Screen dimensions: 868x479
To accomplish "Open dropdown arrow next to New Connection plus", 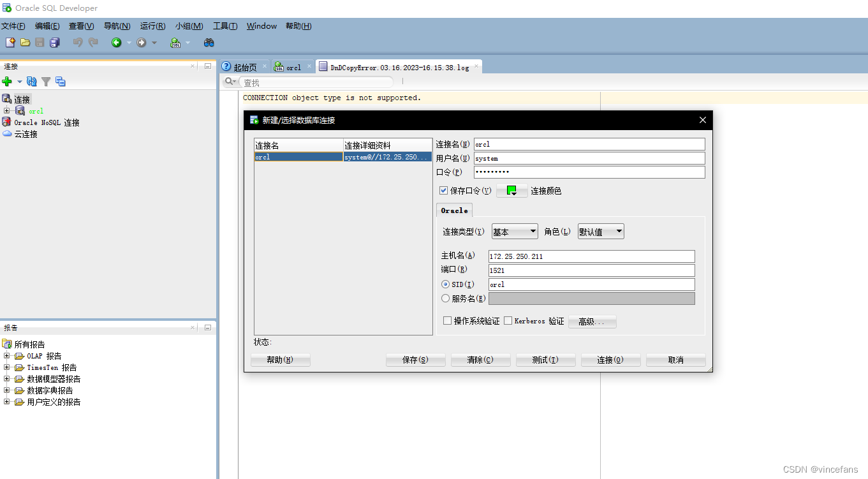I will (19, 82).
